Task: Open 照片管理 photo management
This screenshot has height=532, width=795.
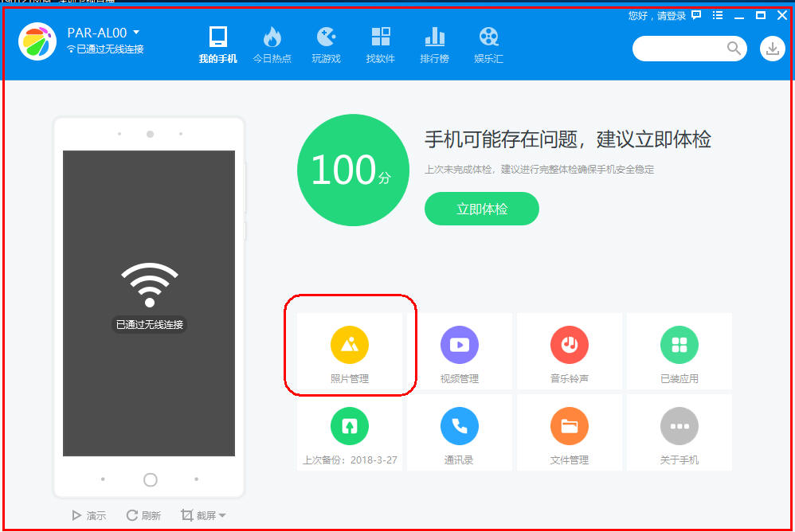Action: [350, 351]
